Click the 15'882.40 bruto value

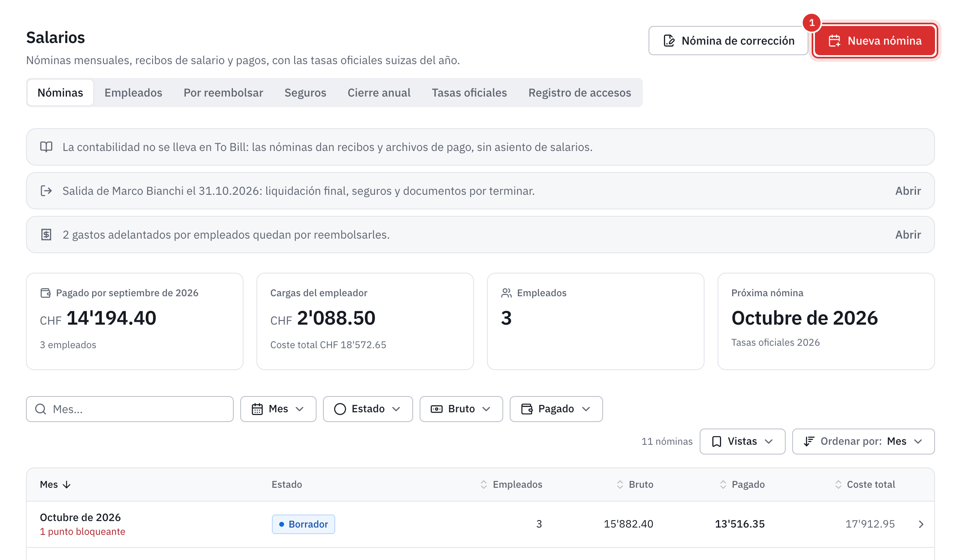[629, 524]
